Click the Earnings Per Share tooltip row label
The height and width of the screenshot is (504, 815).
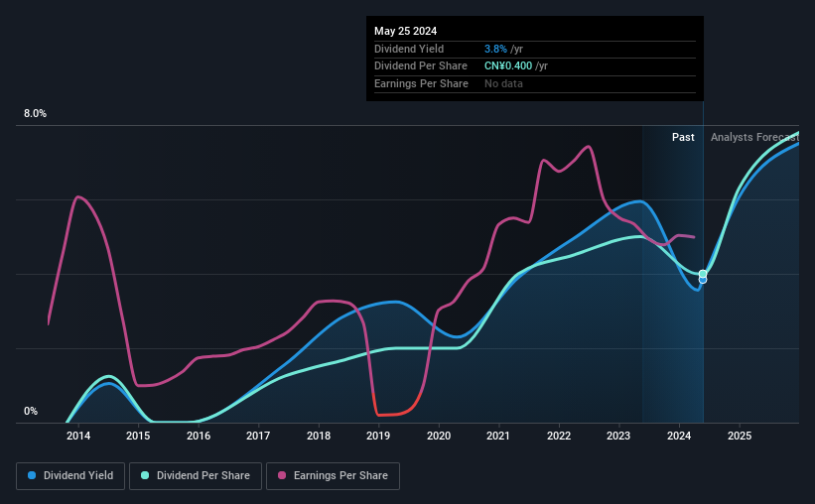pyautogui.click(x=421, y=83)
